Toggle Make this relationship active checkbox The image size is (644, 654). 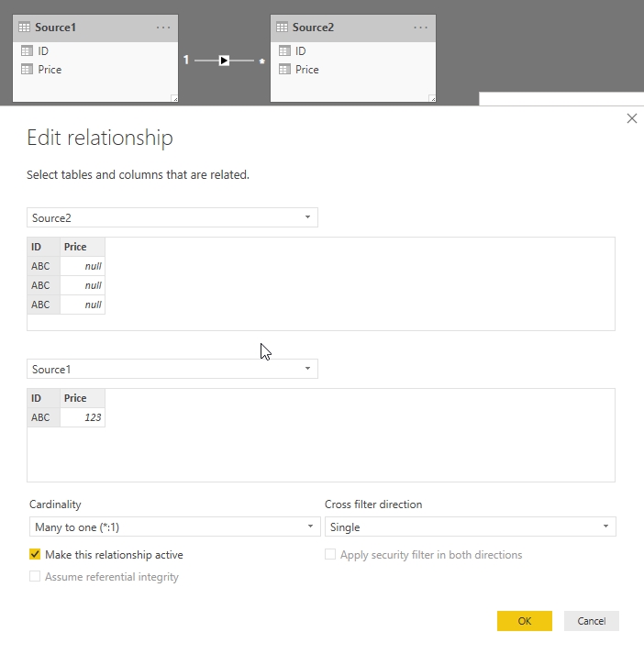[x=35, y=554]
